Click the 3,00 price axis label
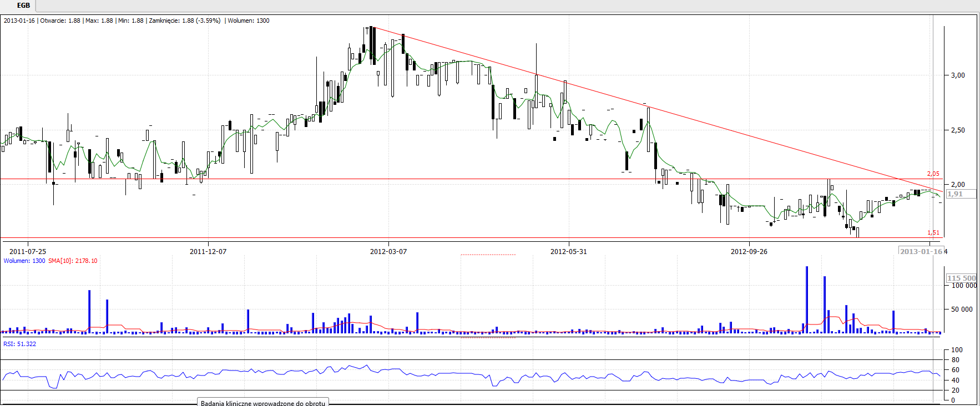This screenshot has width=980, height=406. pyautogui.click(x=958, y=75)
